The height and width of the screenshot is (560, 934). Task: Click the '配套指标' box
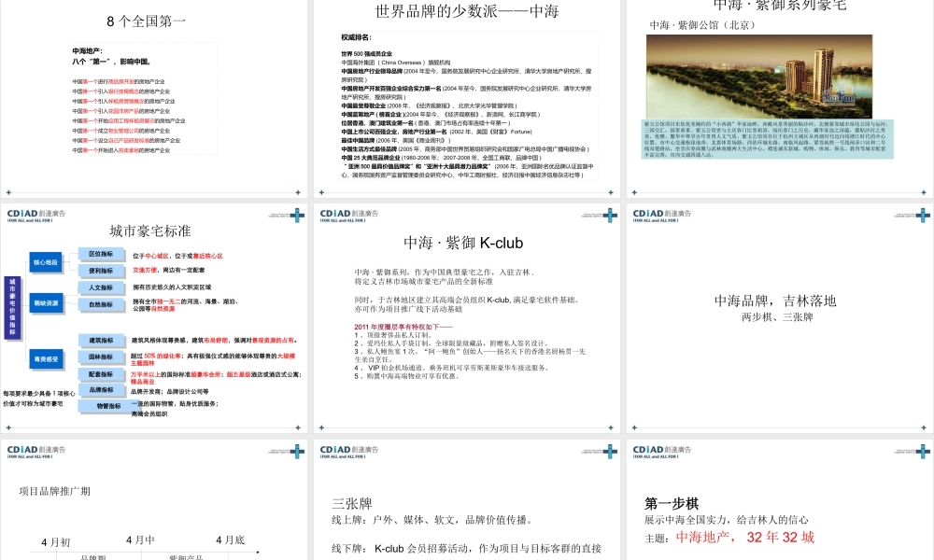[x=101, y=374]
